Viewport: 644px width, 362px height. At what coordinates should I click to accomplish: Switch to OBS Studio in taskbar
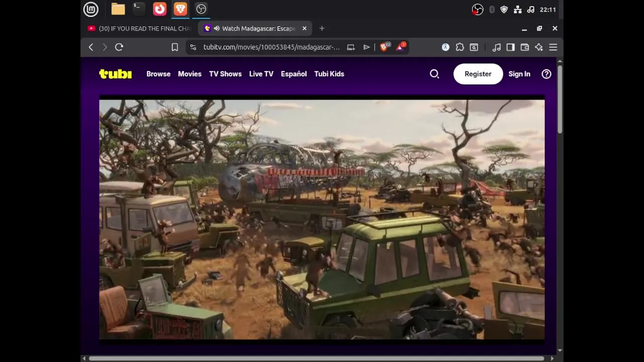click(201, 9)
